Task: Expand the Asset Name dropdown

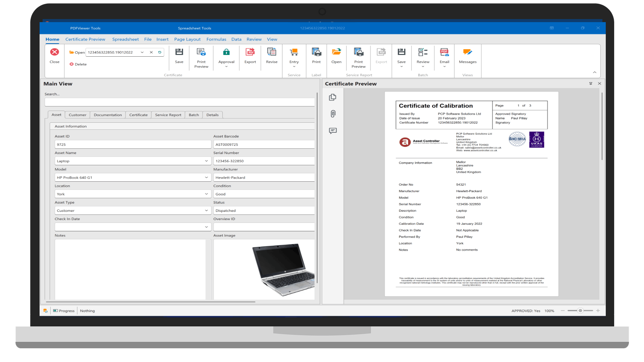Action: pyautogui.click(x=206, y=161)
